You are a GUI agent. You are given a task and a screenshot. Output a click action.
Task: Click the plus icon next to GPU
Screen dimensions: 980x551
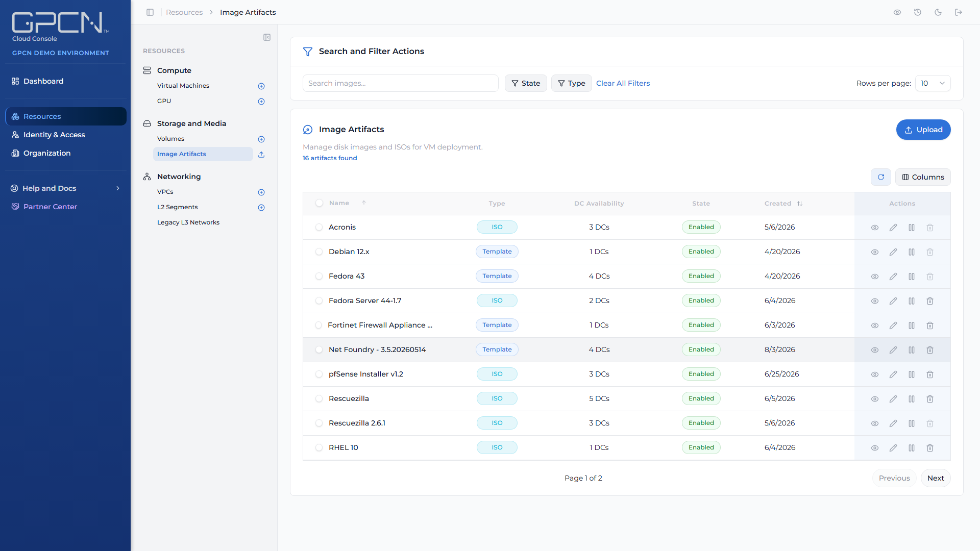coord(261,102)
